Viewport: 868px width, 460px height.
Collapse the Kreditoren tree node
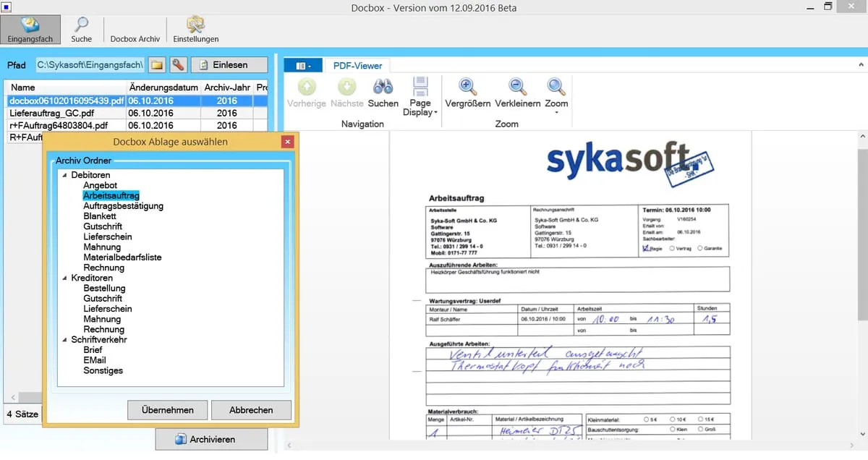(64, 278)
